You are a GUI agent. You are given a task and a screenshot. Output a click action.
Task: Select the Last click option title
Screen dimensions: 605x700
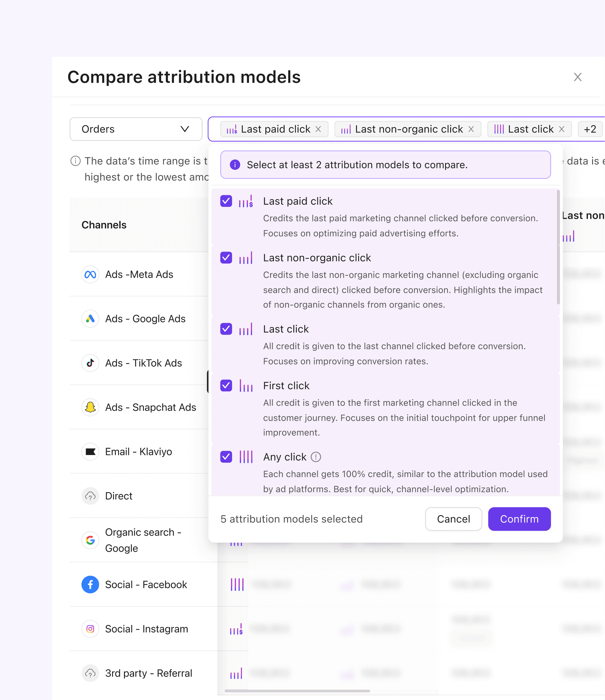(286, 329)
